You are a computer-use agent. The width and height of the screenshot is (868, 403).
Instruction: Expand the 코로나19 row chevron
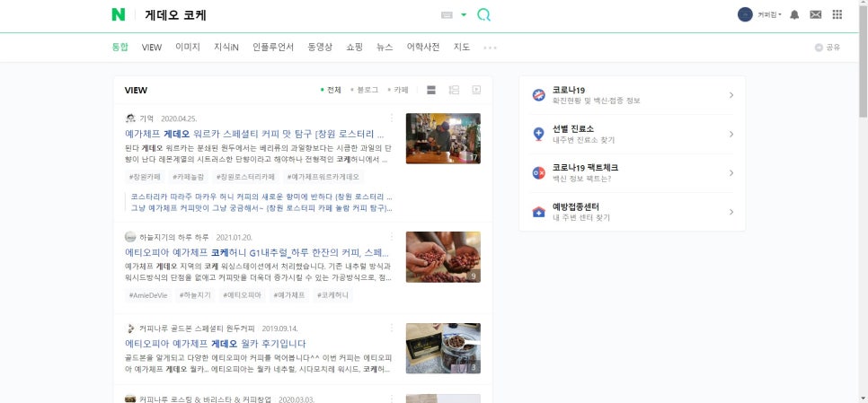click(731, 95)
